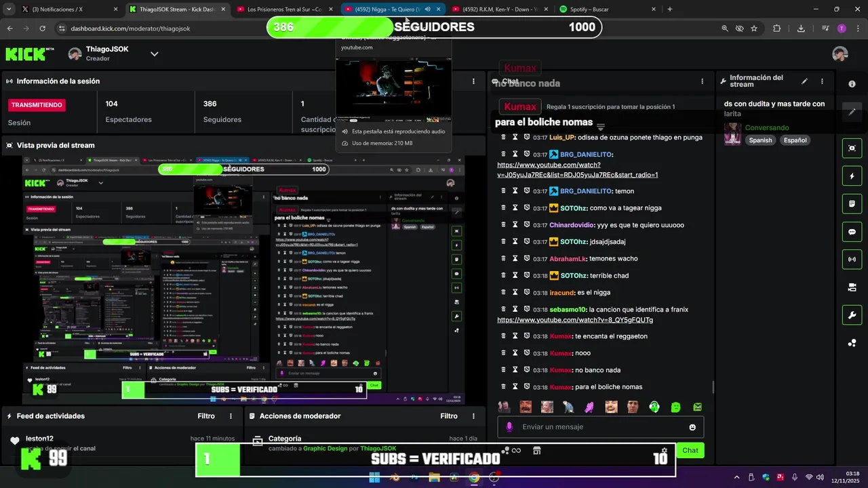The image size is (868, 488).
Task: Click the three-dots cluster sidebar icon
Action: (x=852, y=343)
